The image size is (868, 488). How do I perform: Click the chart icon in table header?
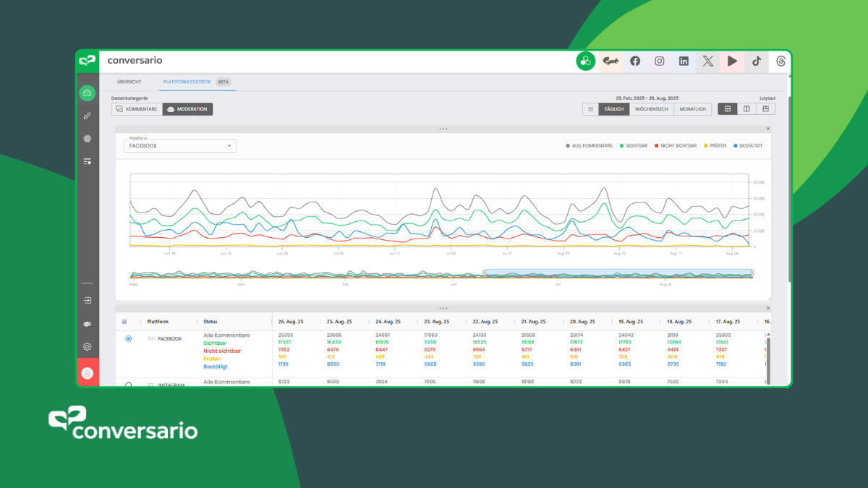point(124,322)
